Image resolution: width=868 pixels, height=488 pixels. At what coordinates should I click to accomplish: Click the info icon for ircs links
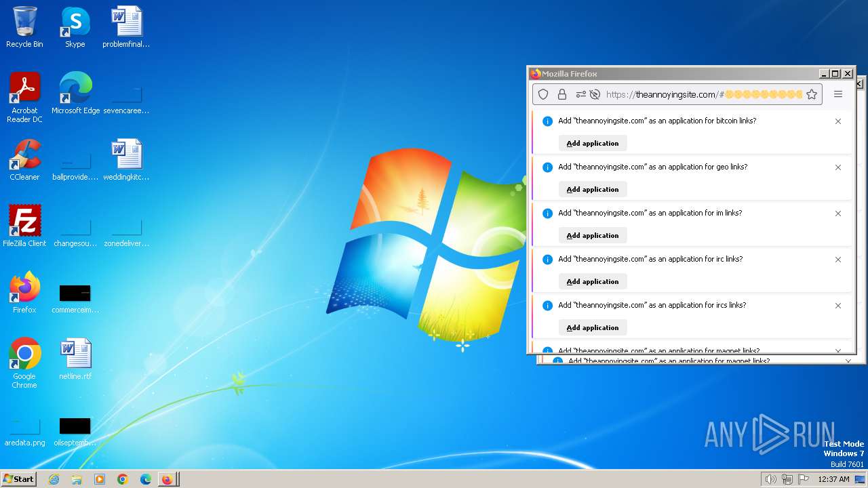547,306
